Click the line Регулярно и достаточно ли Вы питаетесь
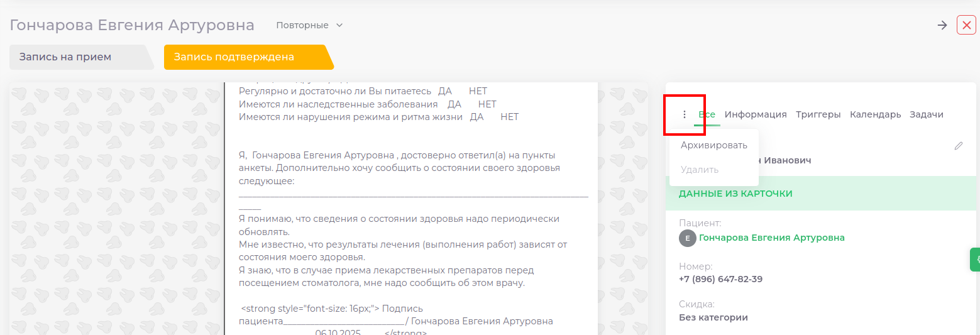This screenshot has height=335, width=980. (363, 91)
